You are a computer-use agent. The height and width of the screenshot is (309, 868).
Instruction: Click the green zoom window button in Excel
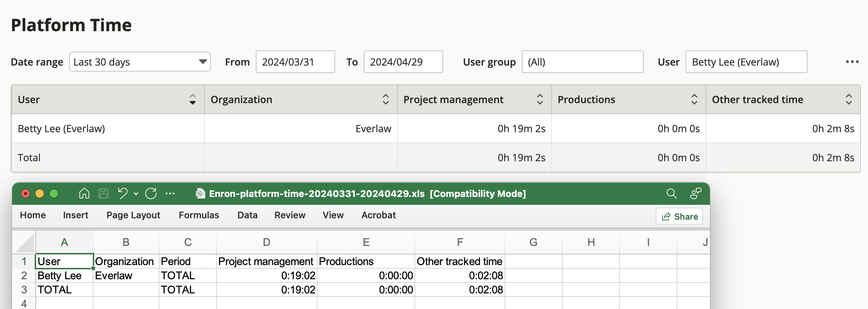(x=54, y=193)
